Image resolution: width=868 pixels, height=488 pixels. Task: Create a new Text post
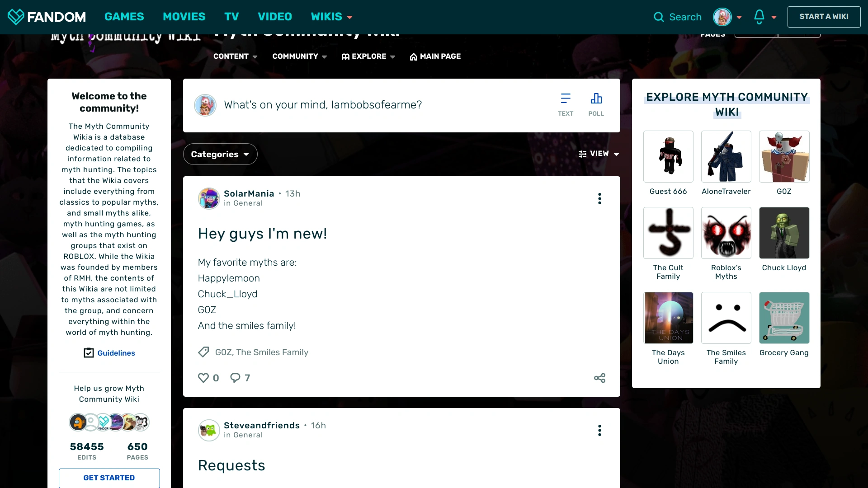pyautogui.click(x=565, y=104)
